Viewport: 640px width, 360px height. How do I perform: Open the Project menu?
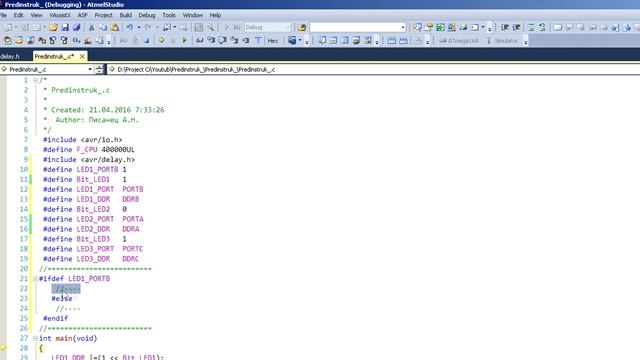click(103, 15)
